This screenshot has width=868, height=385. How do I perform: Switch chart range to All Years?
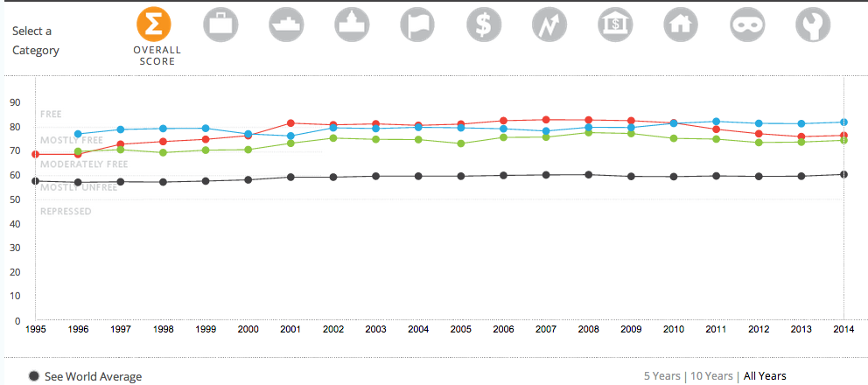click(x=765, y=376)
